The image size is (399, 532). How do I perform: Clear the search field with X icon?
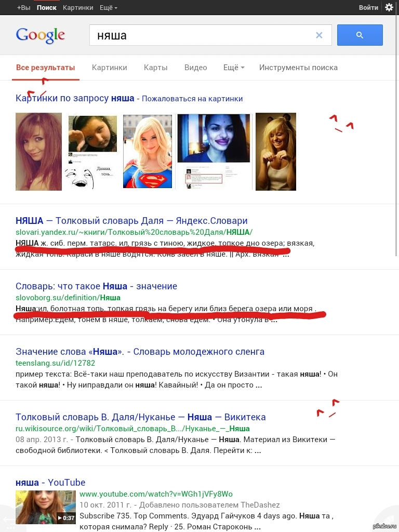click(319, 35)
